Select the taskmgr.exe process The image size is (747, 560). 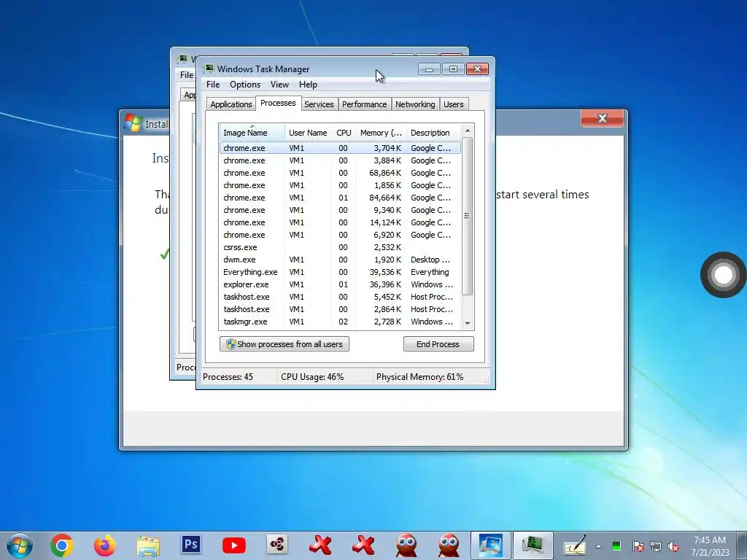tap(340, 322)
